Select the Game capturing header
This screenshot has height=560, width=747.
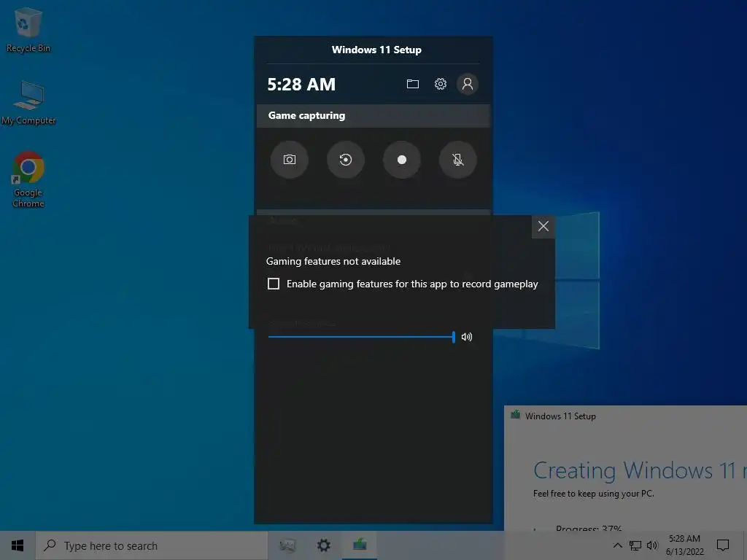(373, 116)
